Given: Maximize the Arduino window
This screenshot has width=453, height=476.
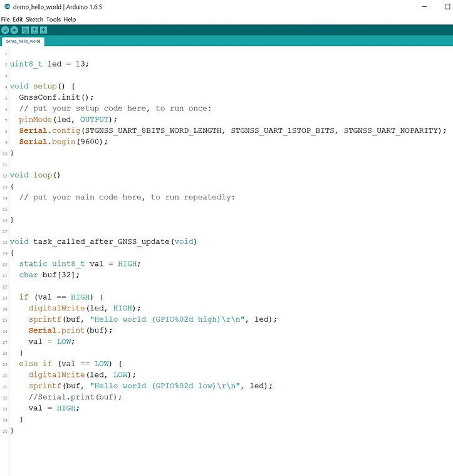Looking at the screenshot, I should [x=447, y=6].
